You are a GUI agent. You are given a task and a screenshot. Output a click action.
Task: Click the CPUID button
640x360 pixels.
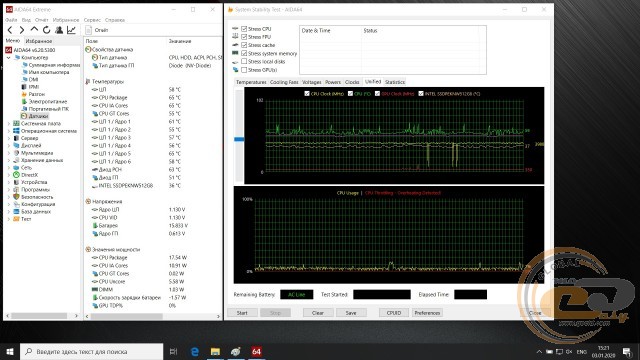point(393,313)
